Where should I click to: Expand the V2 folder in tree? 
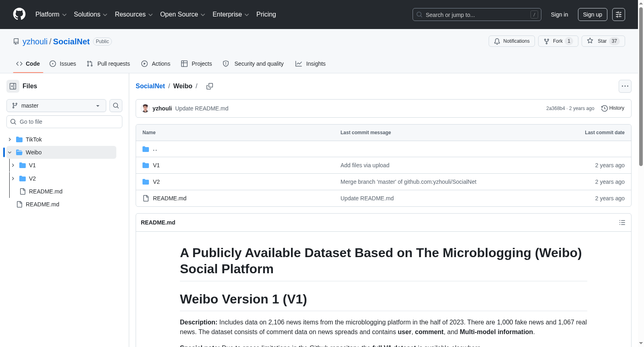(x=13, y=179)
